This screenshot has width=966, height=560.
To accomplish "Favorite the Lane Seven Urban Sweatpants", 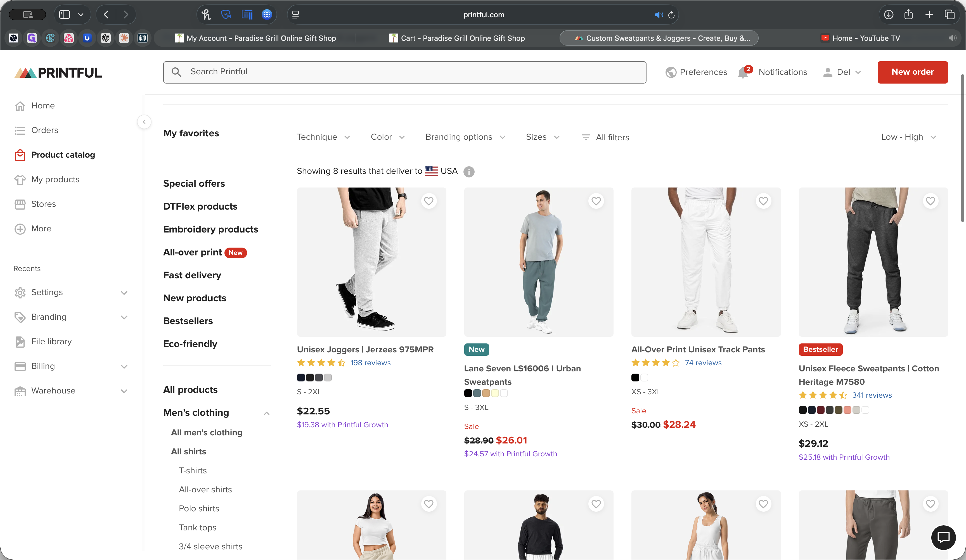I will tap(596, 201).
